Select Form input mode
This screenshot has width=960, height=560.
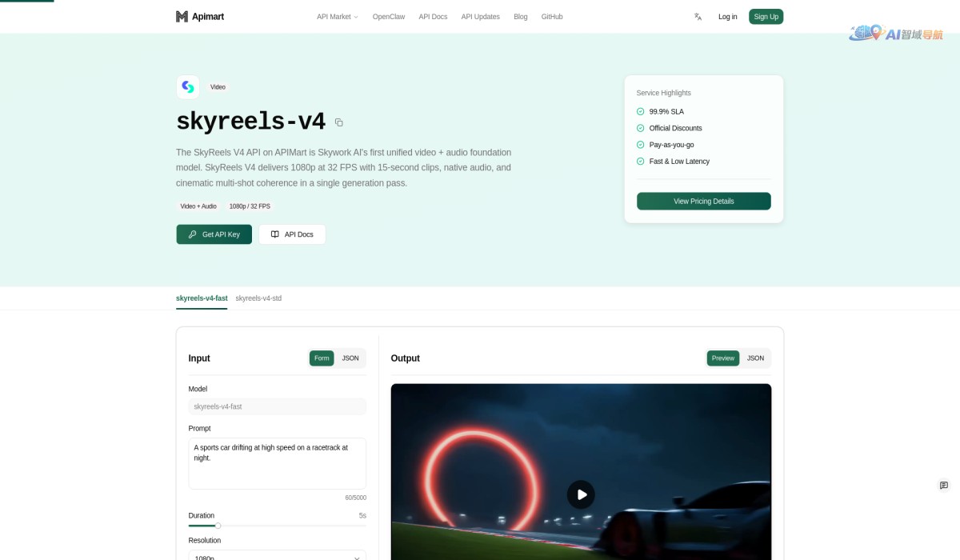click(322, 358)
